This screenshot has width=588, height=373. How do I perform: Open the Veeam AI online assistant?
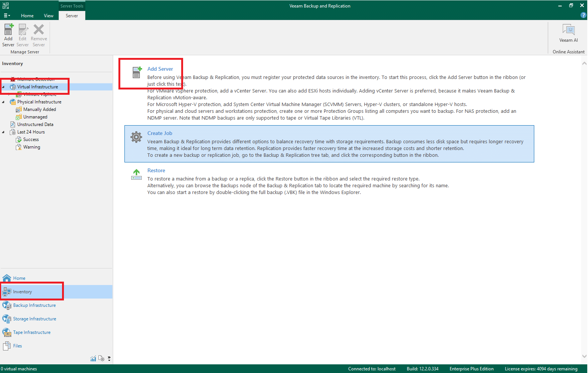coord(568,33)
